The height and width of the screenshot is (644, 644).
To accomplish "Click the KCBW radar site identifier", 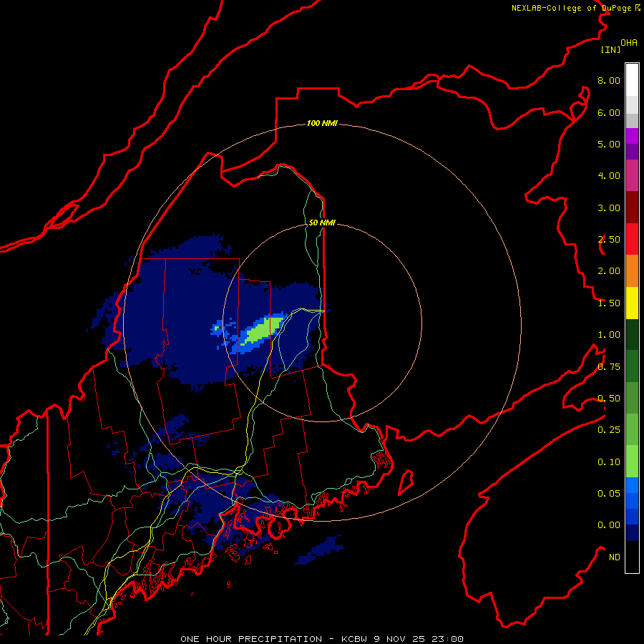I will click(x=354, y=639).
